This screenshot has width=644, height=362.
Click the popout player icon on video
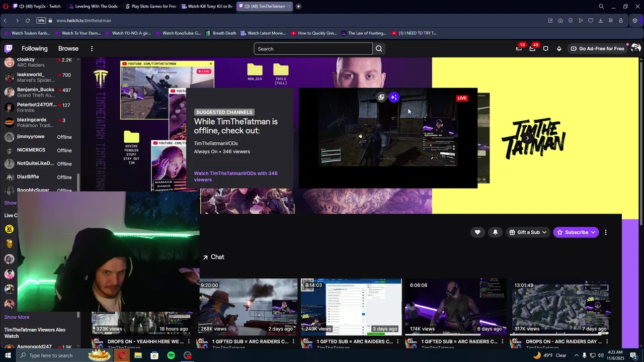click(381, 98)
